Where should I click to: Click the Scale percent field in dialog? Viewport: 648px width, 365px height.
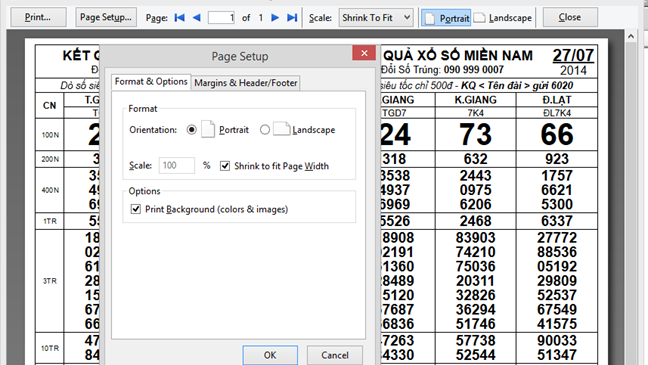coord(176,165)
